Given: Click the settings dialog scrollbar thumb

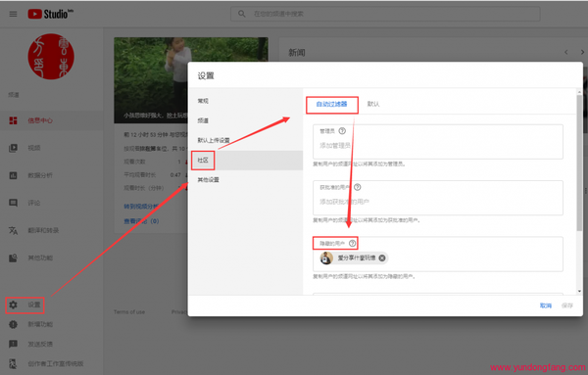Looking at the screenshot, I should click(579, 163).
